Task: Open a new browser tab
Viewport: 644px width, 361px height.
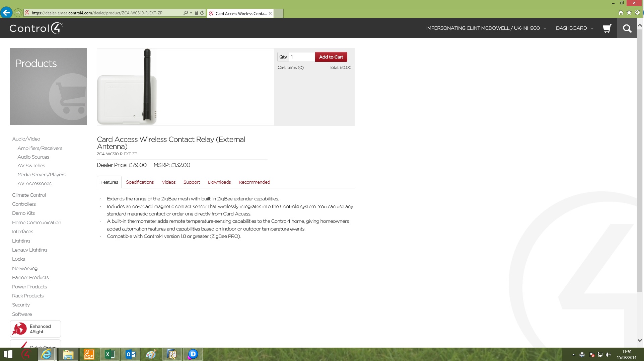Action: point(279,13)
